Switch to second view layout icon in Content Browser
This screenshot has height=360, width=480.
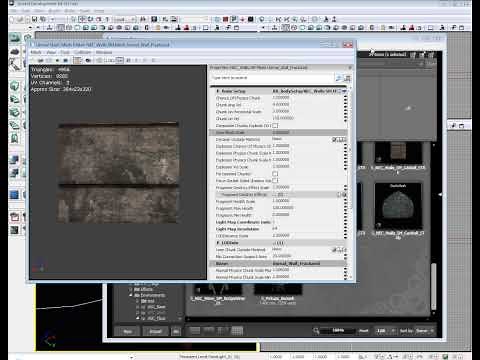[209, 331]
